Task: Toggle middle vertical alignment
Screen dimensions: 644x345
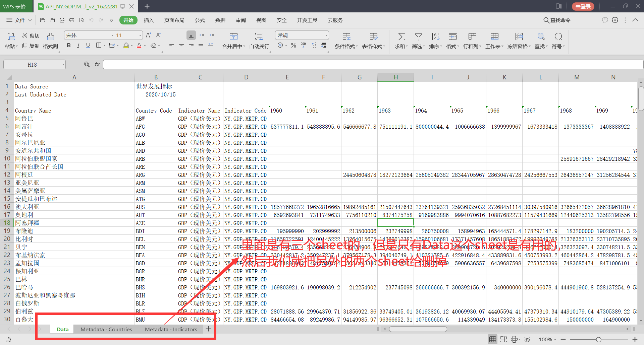Action: [181, 35]
